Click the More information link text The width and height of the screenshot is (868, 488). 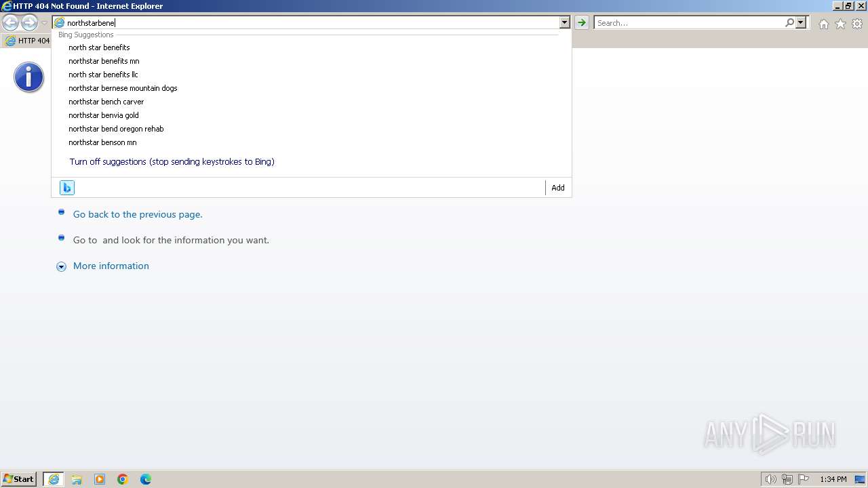[x=111, y=266]
